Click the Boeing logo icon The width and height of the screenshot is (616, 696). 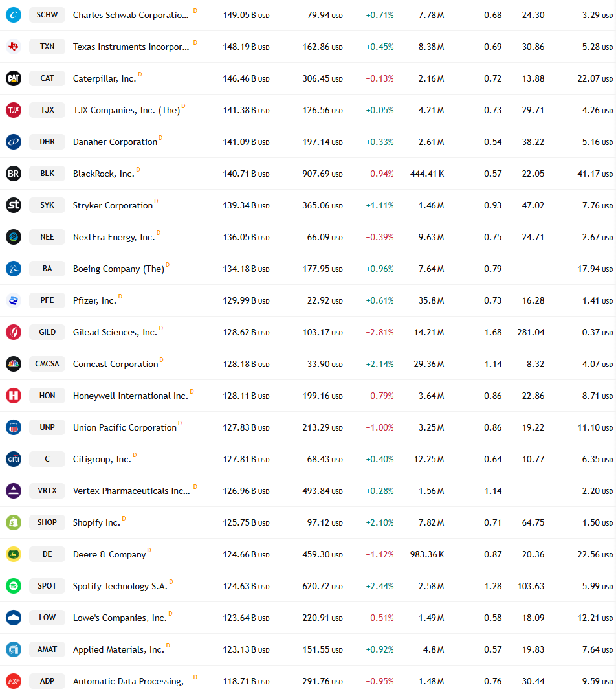click(x=14, y=269)
